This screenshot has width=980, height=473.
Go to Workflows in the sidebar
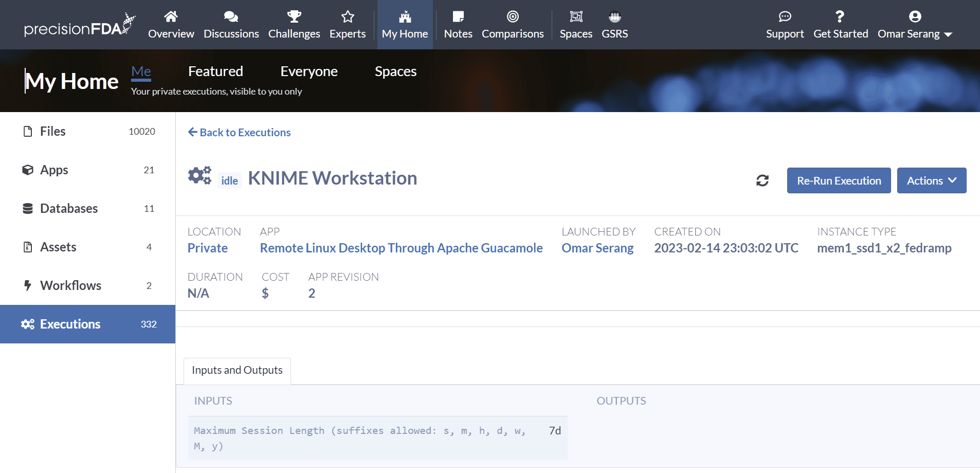(x=70, y=285)
